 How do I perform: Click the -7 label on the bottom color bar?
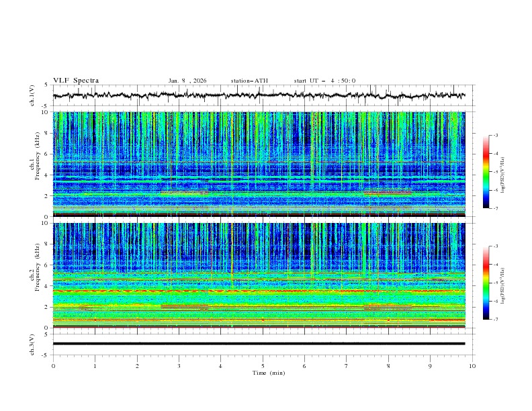(495, 320)
